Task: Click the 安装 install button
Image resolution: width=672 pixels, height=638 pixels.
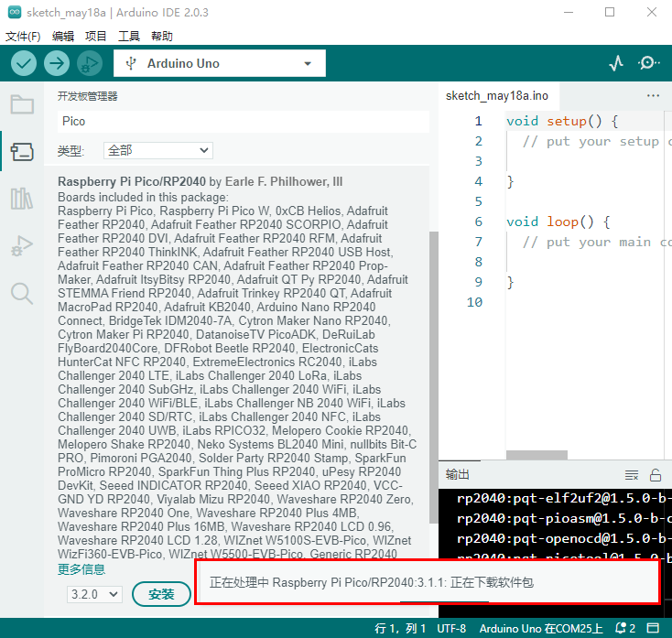Action: [161, 594]
